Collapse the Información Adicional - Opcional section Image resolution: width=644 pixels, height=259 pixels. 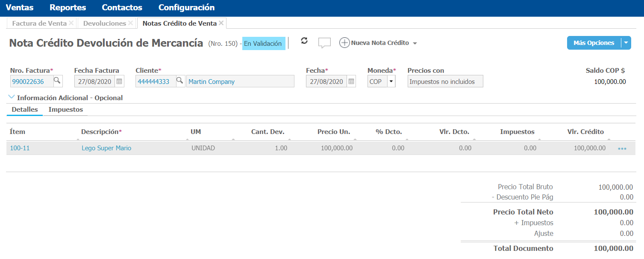12,98
